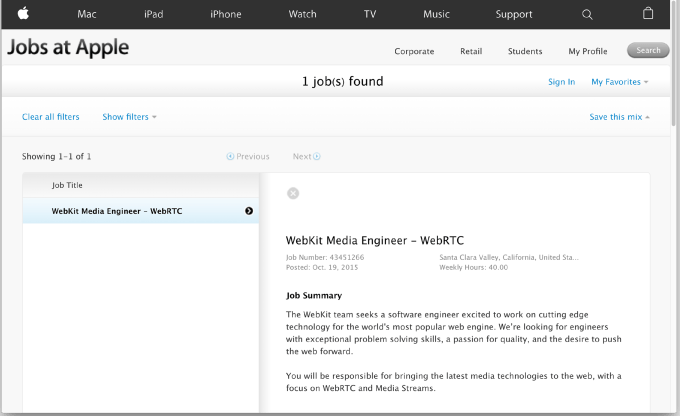Go to Next results page
Image resolution: width=680 pixels, height=416 pixels.
(306, 156)
